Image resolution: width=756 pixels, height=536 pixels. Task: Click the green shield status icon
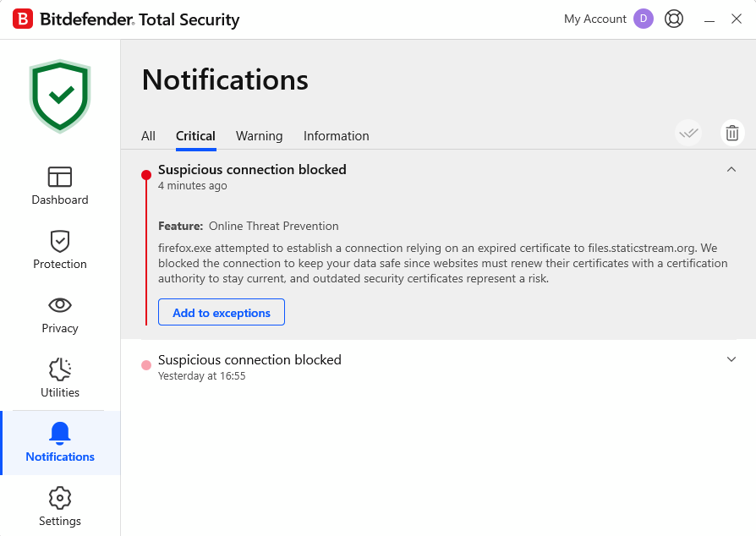click(x=60, y=96)
